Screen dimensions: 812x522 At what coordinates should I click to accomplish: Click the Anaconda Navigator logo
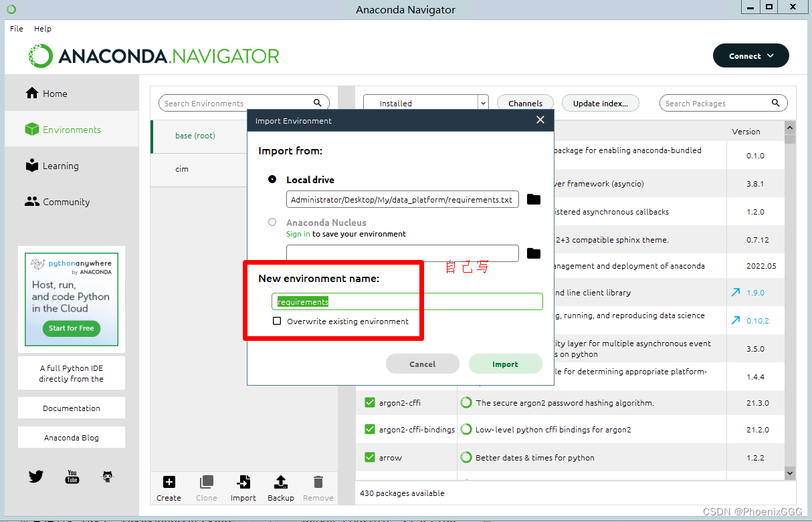click(x=153, y=56)
